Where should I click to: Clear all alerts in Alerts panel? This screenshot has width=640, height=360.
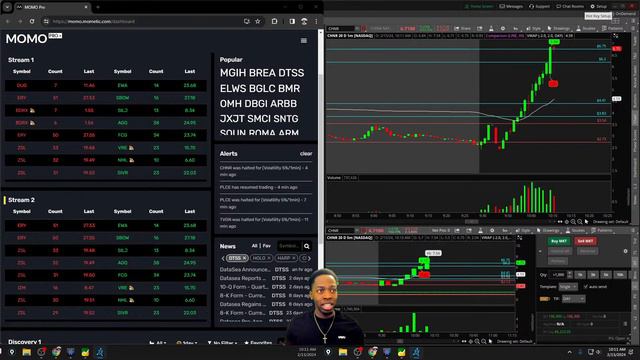(x=306, y=154)
